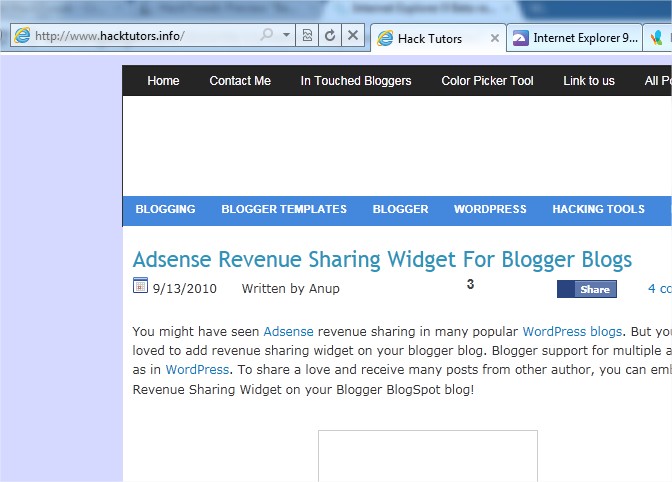Click the stop loading X button
672x482 pixels.
click(353, 35)
